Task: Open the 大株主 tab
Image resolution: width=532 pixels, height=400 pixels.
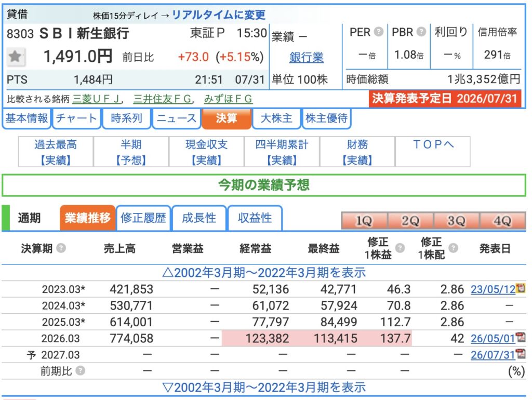Action: [x=276, y=118]
